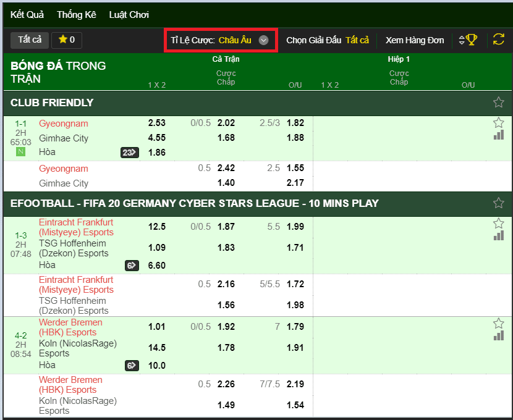This screenshot has height=420, width=513.
Task: Expand 6 more markets for Eintracht Frankfurt match
Action: coord(132,266)
